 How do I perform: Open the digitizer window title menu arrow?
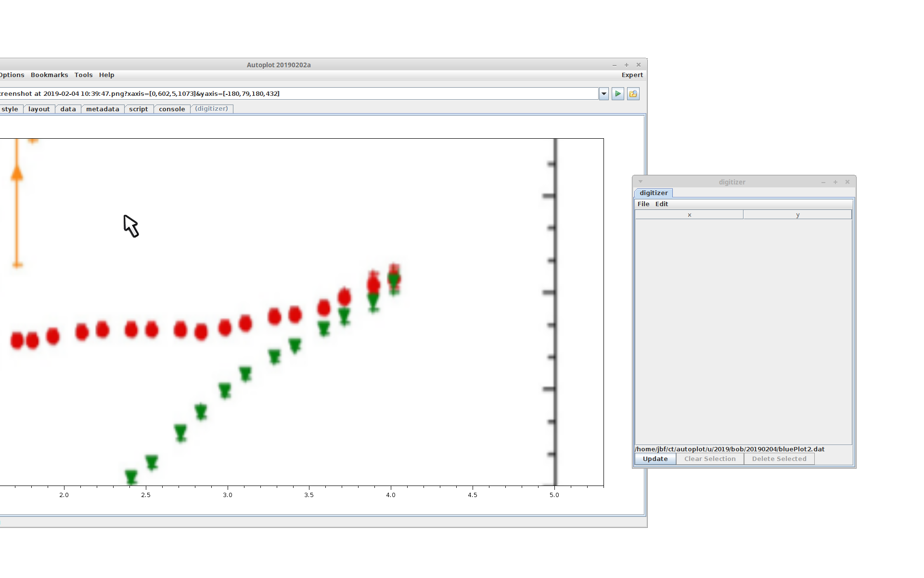click(641, 182)
